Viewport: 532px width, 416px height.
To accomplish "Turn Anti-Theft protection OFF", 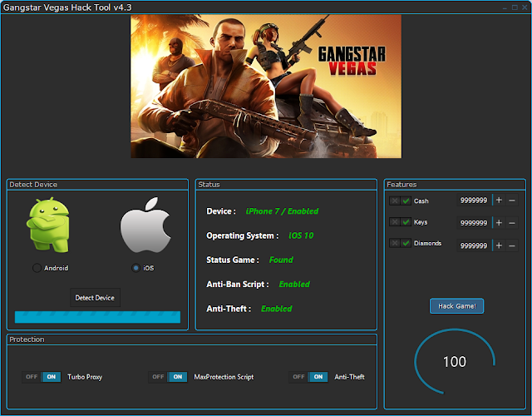I will coord(298,377).
